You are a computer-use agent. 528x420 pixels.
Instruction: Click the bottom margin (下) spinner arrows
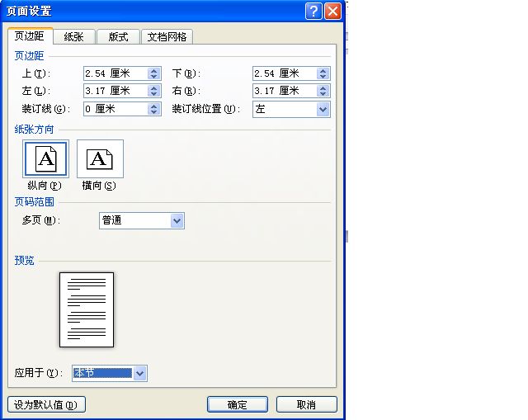click(323, 73)
